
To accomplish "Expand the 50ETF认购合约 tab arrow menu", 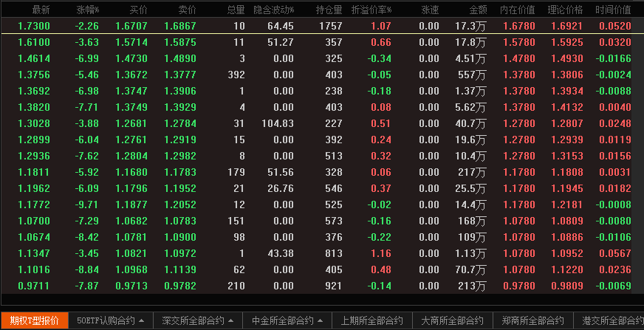I will [x=141, y=320].
